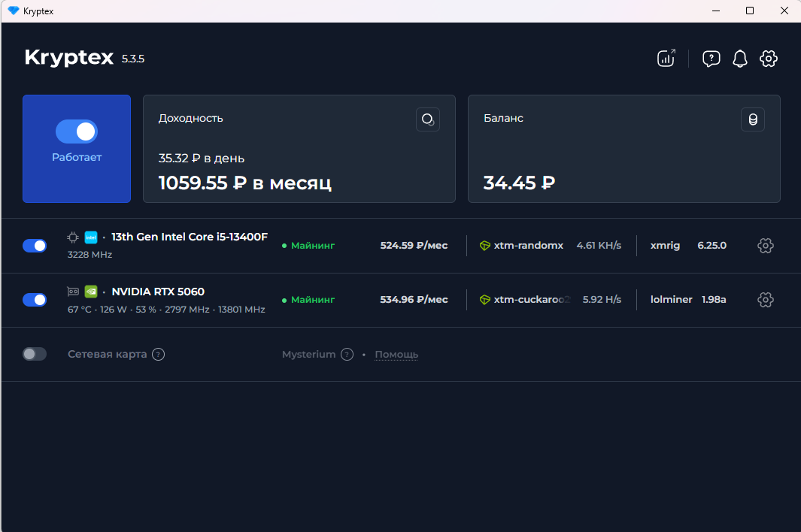Click the xtm-randomx algorithm label
This screenshot has width=801, height=532.
[x=529, y=246]
